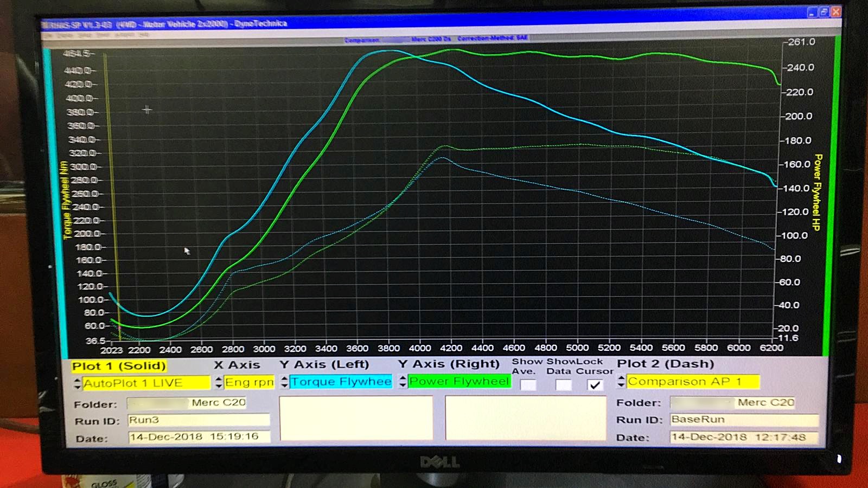The width and height of the screenshot is (868, 488).
Task: Click the stepper arrows beside AutoPlot 1 LIVE
Action: pyautogui.click(x=77, y=383)
